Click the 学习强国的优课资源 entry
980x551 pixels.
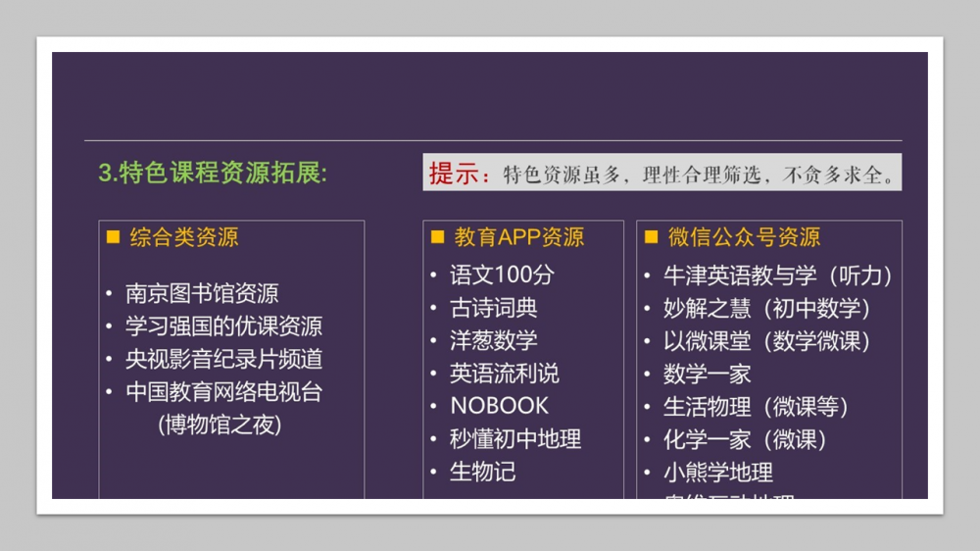point(223,326)
